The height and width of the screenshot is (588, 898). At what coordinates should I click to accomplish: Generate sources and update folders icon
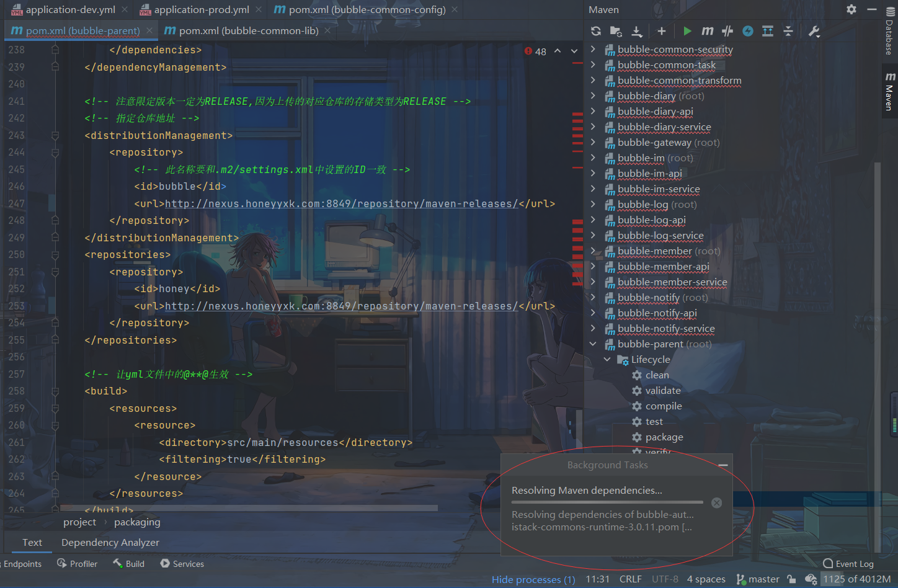616,31
